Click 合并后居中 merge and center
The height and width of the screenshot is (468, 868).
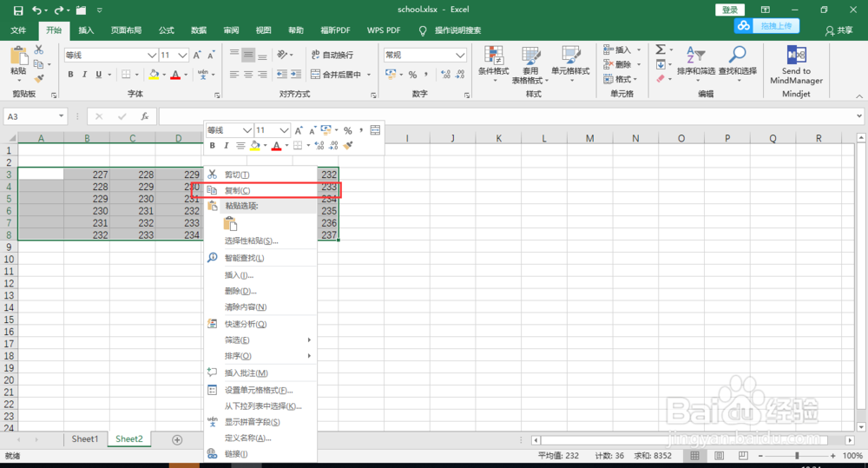[336, 74]
